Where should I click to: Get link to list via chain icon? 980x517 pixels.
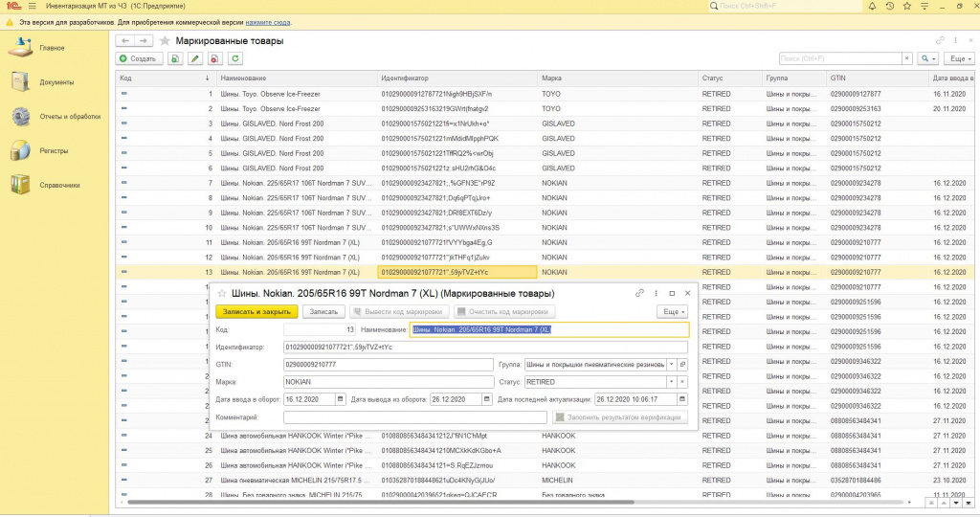tap(940, 40)
